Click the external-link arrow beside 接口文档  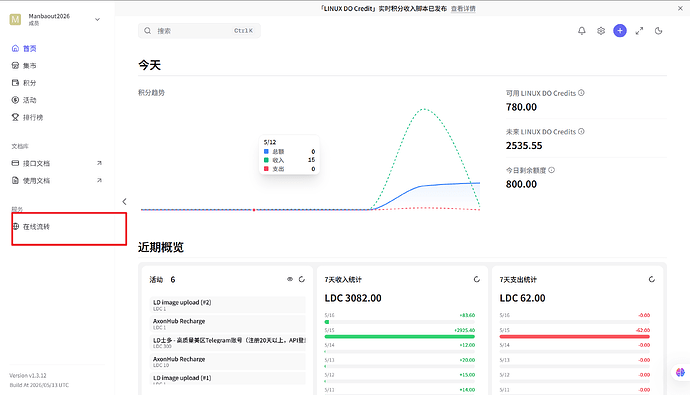pos(99,163)
